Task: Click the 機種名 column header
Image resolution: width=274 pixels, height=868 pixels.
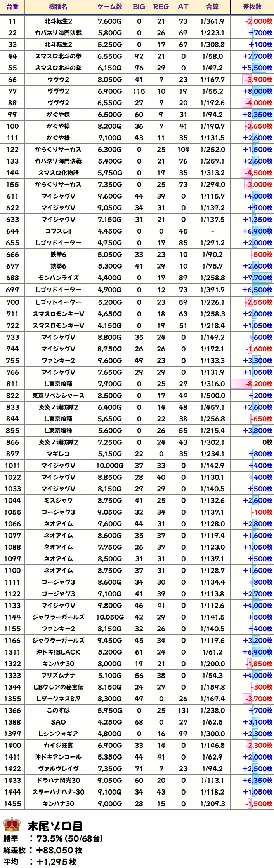Action: (58, 7)
